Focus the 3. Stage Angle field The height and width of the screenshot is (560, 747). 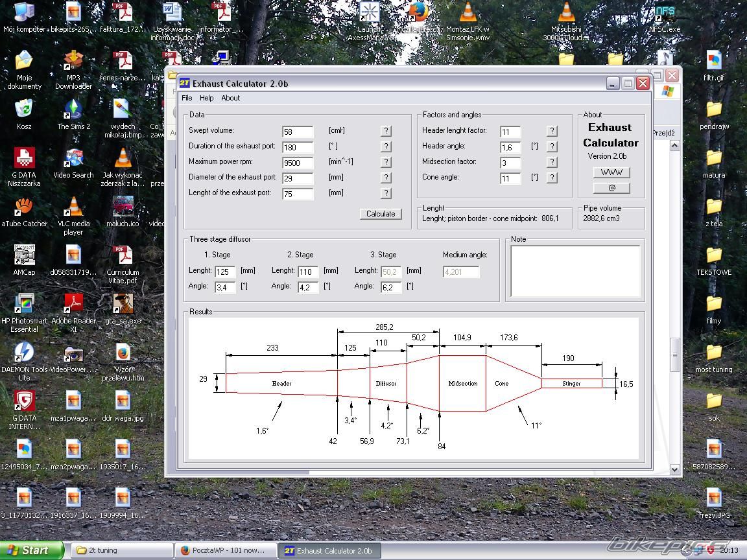tap(391, 288)
